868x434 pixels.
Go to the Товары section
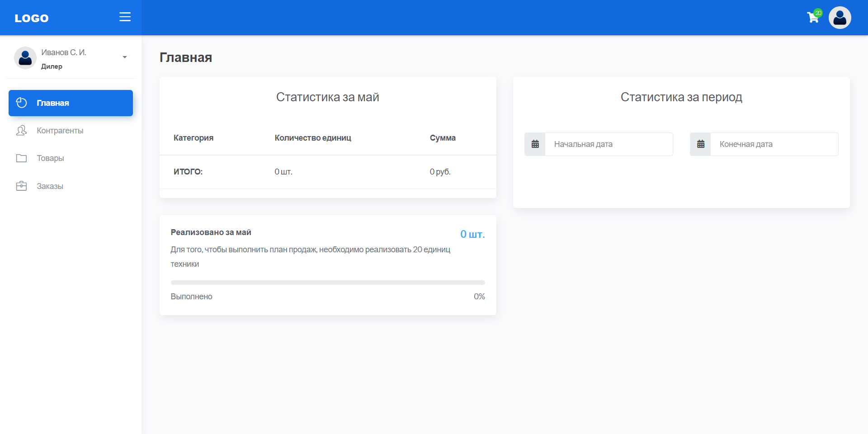[50, 158]
